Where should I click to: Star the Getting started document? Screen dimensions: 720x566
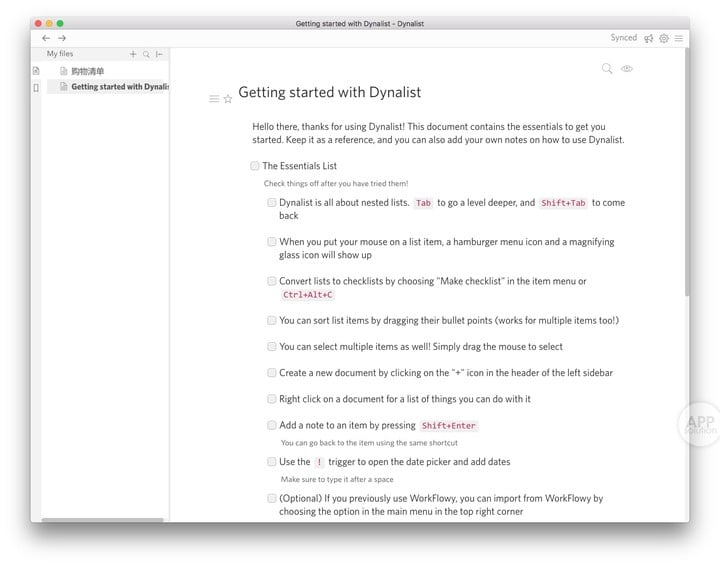(228, 99)
